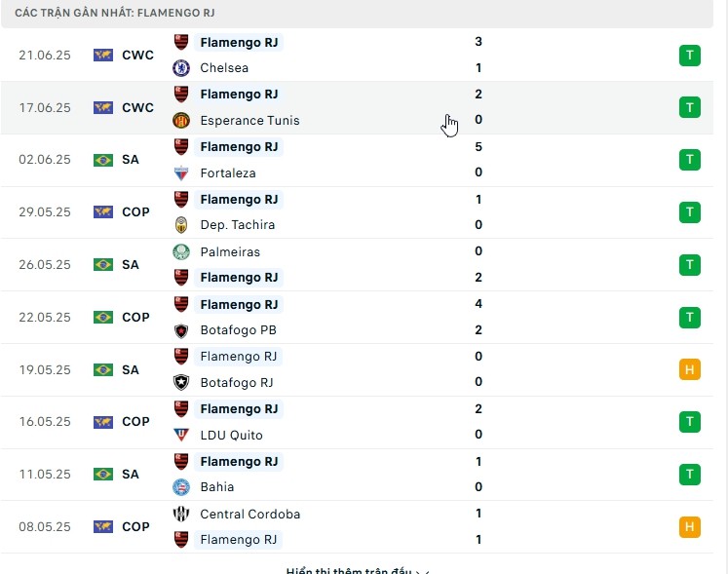Open the SA league label on 02.06.25

pos(131,160)
